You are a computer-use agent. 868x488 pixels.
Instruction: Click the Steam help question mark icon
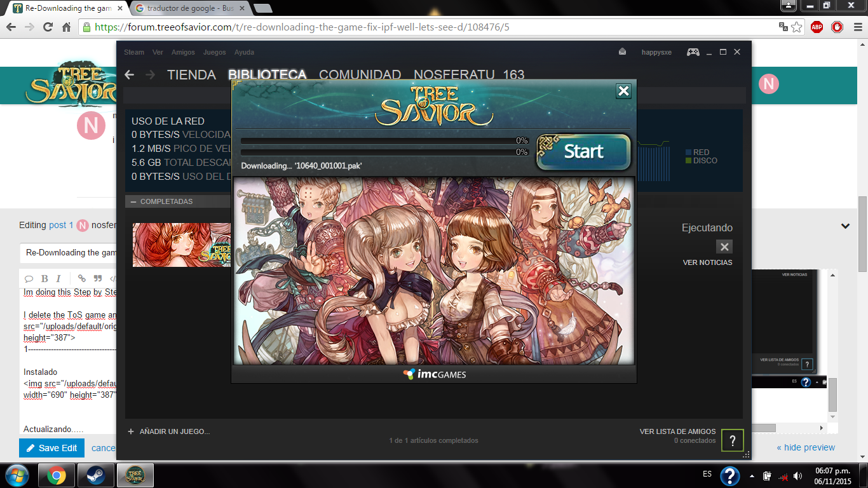pyautogui.click(x=733, y=440)
